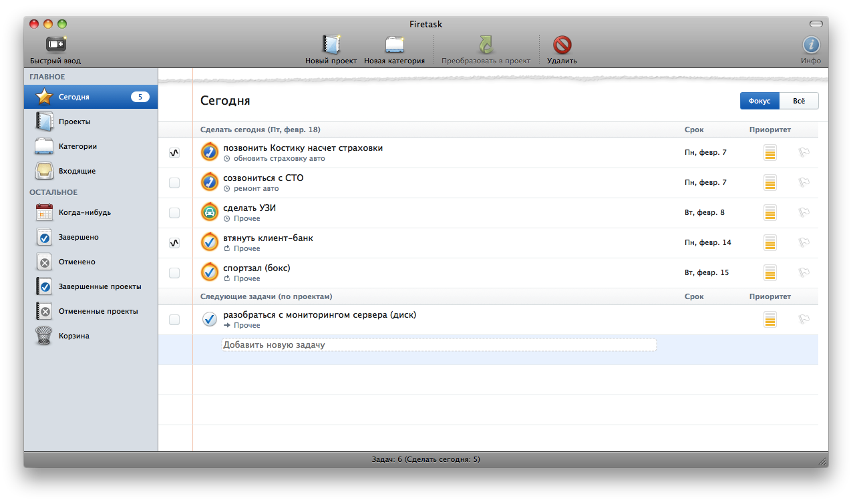The image size is (855, 504).
Task: Check the спортзал (бокс) task checkbox
Action: [x=174, y=273]
